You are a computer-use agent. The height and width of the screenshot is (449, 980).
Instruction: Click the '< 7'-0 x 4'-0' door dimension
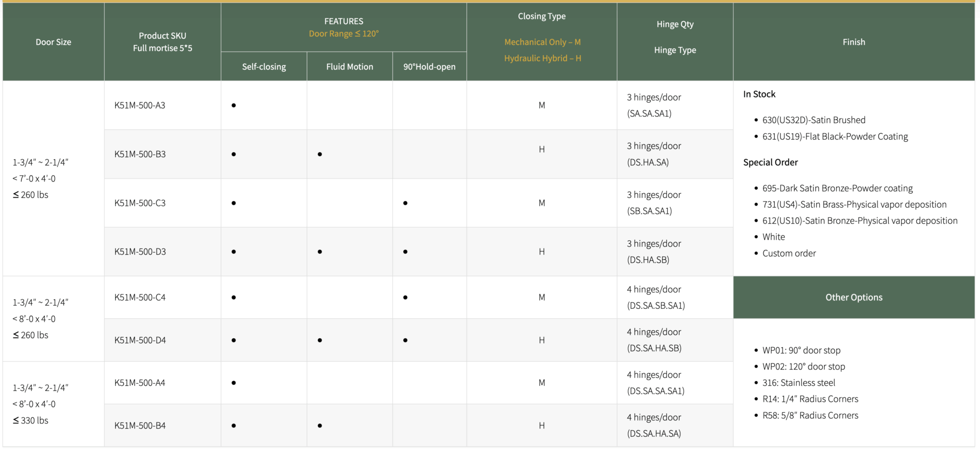point(34,179)
